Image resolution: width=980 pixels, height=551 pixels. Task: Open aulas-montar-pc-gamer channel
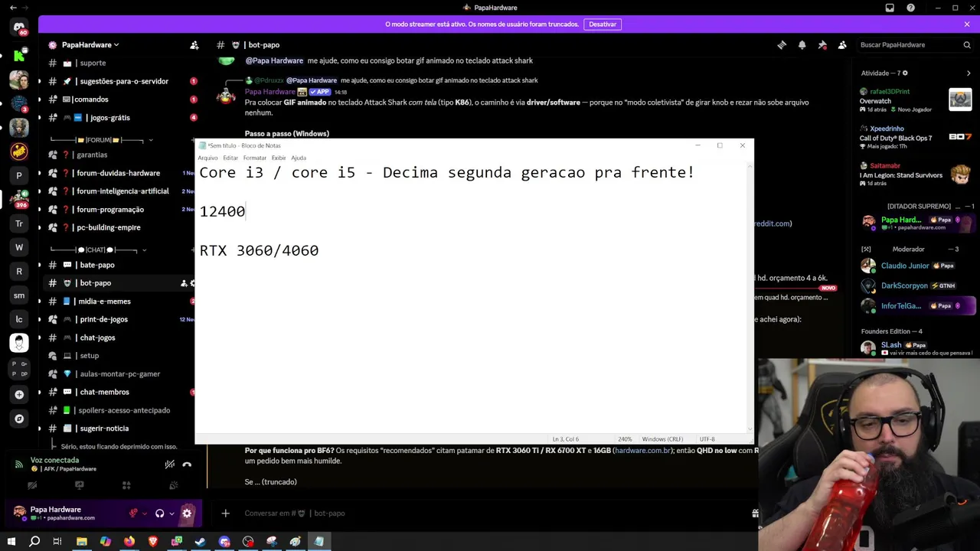pyautogui.click(x=119, y=374)
